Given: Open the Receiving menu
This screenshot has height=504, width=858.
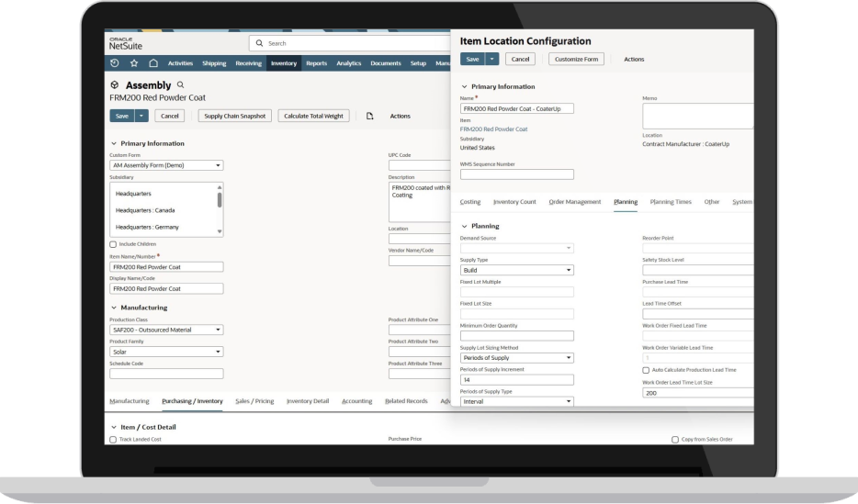Looking at the screenshot, I should pos(248,63).
